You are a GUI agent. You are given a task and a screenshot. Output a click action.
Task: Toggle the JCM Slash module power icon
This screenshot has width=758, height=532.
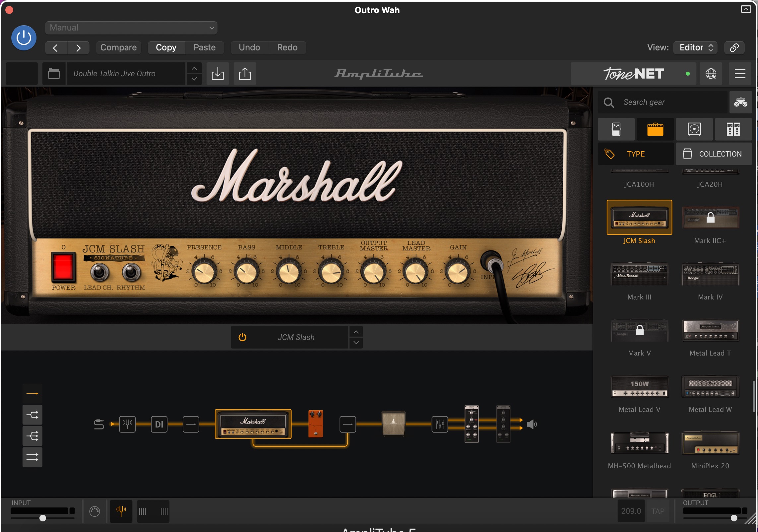click(242, 337)
